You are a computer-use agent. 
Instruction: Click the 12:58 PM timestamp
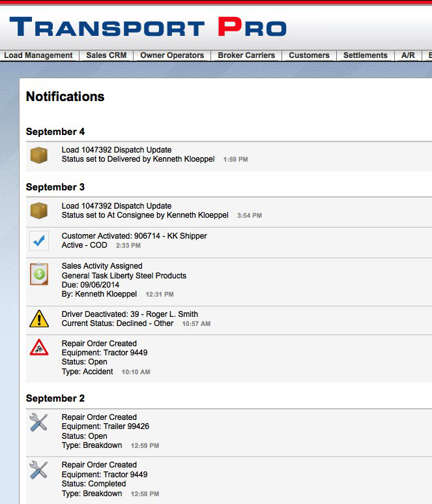[x=145, y=494]
